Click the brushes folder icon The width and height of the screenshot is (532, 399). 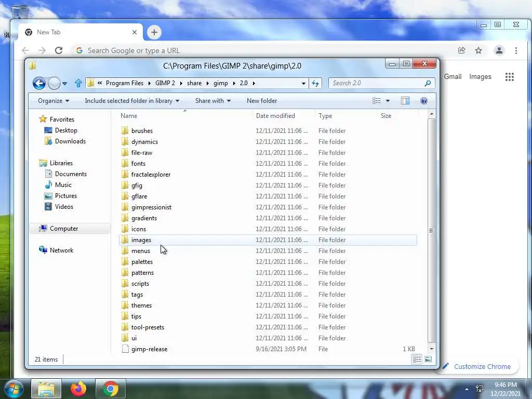point(125,130)
